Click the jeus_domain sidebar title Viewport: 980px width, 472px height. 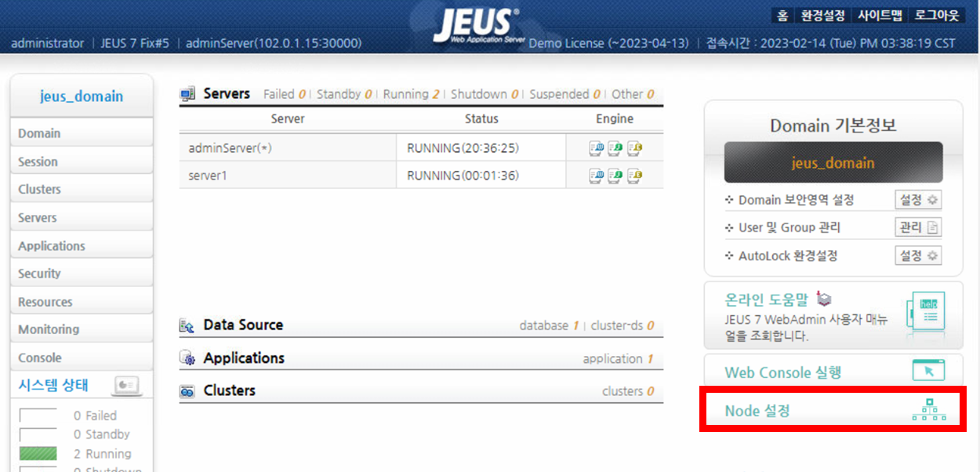pos(82,96)
